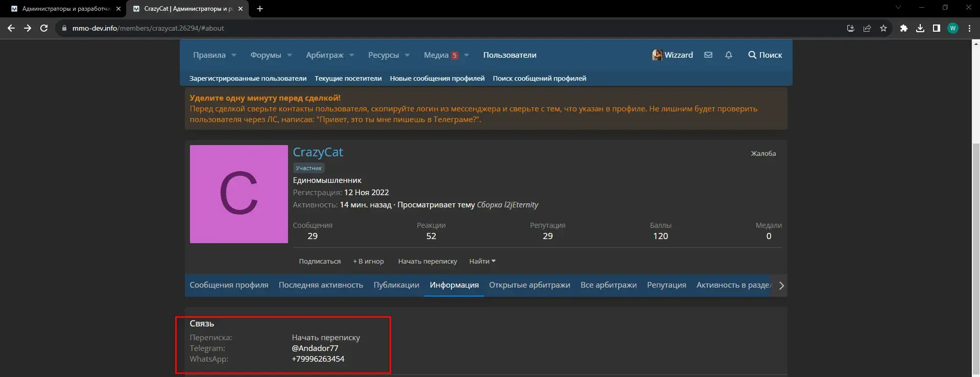Click Начать переписку in Связь section

click(x=326, y=338)
